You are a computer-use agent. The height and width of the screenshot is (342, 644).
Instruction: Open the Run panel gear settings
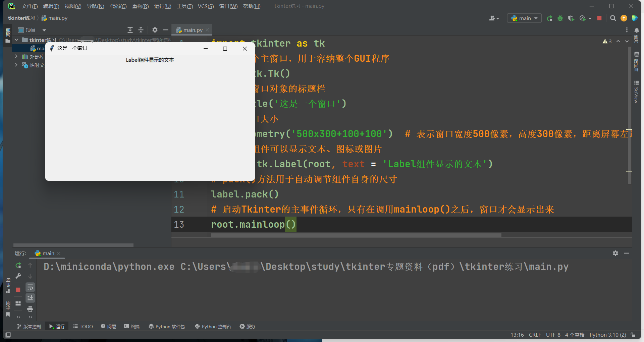coord(615,253)
